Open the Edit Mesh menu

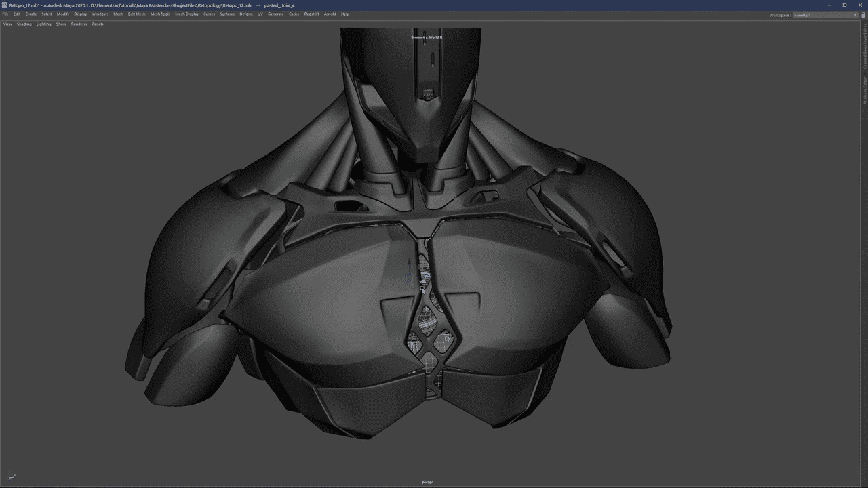tap(136, 14)
